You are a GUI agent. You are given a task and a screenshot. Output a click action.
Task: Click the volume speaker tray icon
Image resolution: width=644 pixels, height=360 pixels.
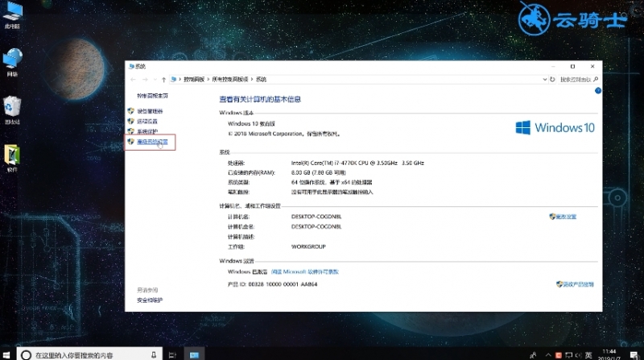click(578, 355)
